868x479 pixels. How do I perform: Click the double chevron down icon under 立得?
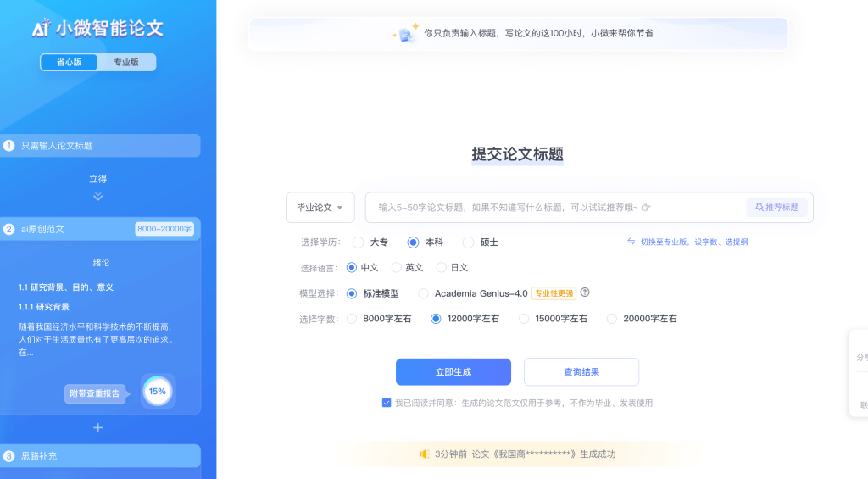click(98, 197)
